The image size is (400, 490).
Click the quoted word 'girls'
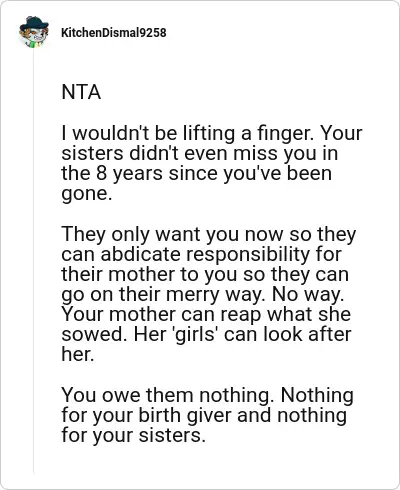click(194, 335)
